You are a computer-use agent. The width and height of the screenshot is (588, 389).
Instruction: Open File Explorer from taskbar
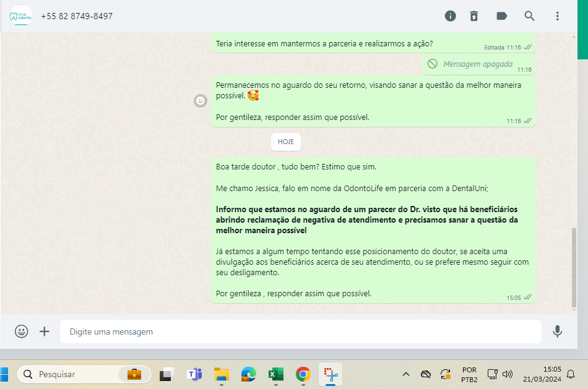222,374
